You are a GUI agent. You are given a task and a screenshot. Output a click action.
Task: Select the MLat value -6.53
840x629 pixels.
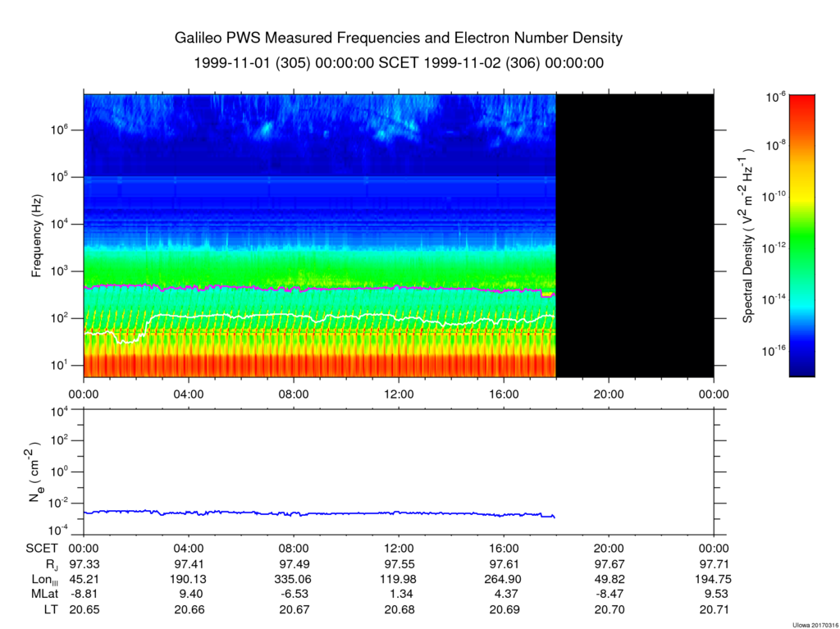[x=294, y=595]
